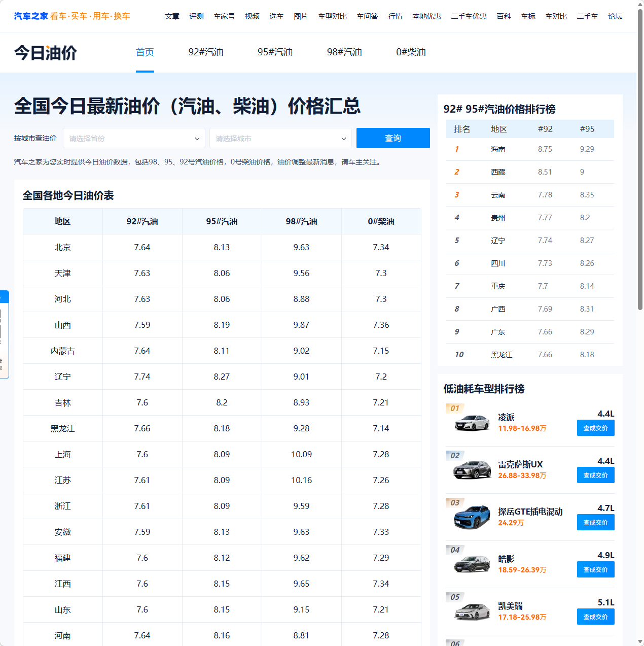Click the 探岳GTE插电混动 model link
The width and height of the screenshot is (644, 646).
point(530,512)
